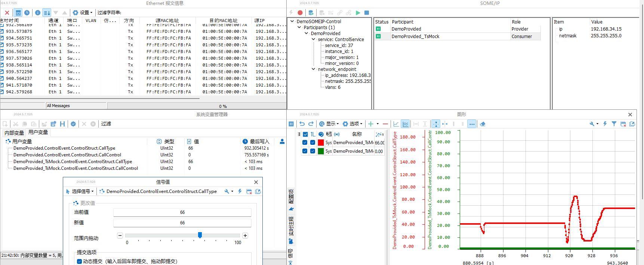Toggle the visibility checkbox of the green signal row
644x265 pixels.
point(312,151)
